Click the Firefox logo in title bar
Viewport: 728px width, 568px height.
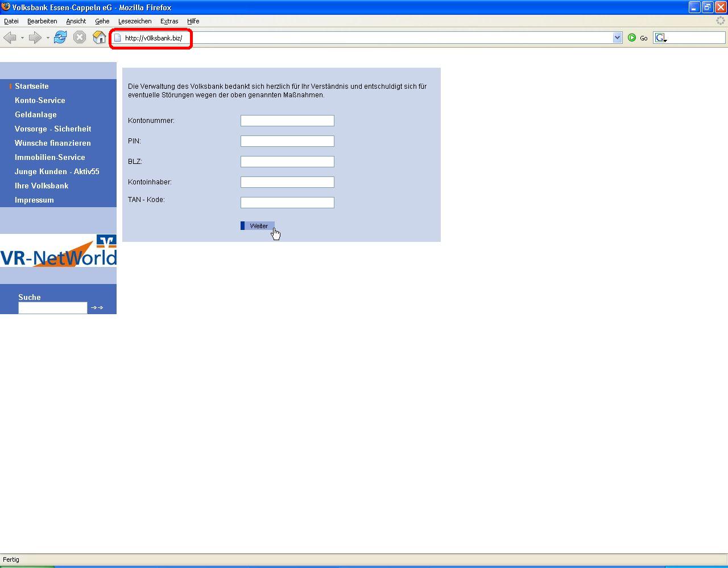point(6,7)
